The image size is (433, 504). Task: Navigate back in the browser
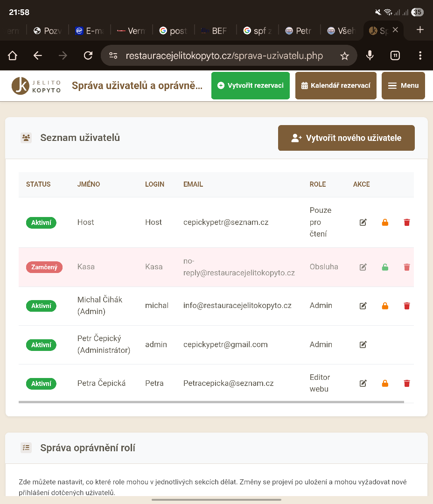click(x=38, y=56)
